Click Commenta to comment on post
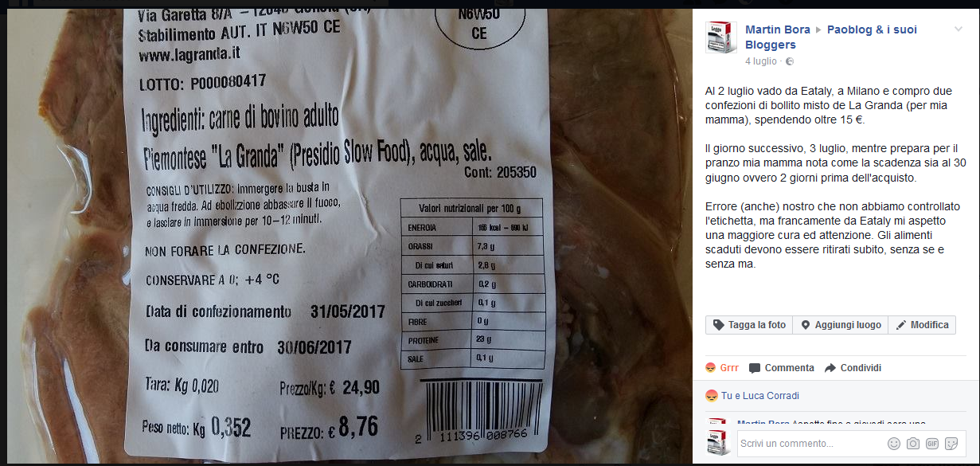Screen dimensions: 980x466 click(782, 368)
